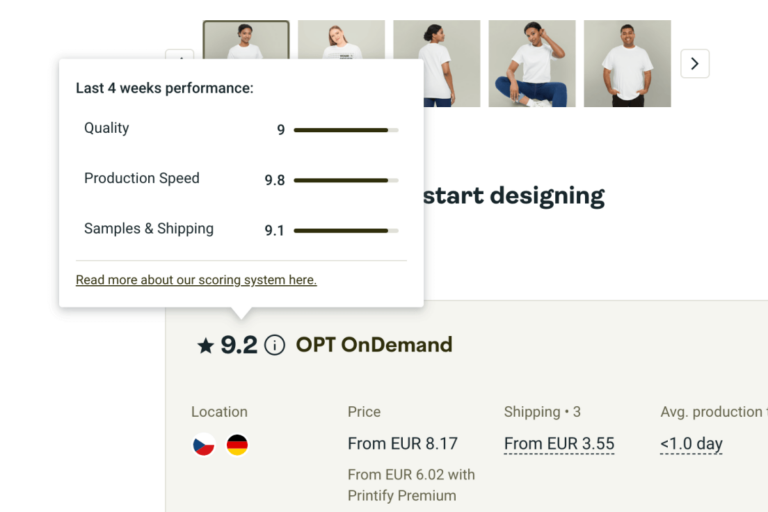Go back in carousel with left arrow

180,54
